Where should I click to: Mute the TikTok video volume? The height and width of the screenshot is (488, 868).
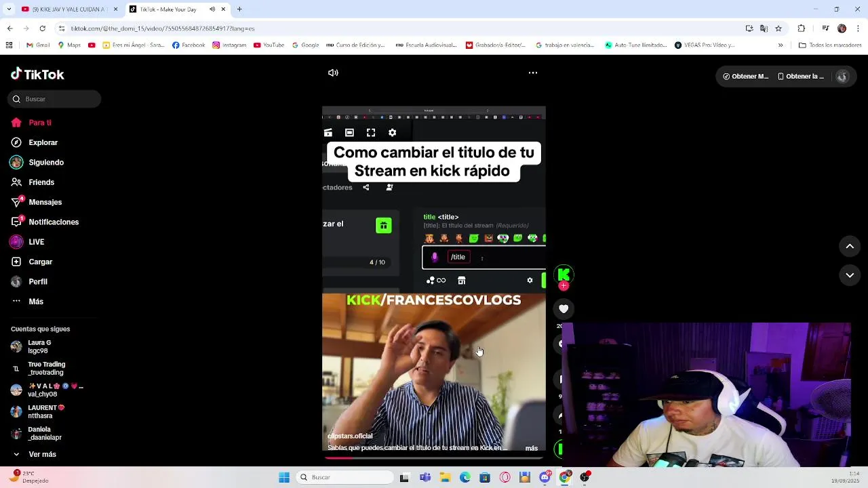[333, 73]
